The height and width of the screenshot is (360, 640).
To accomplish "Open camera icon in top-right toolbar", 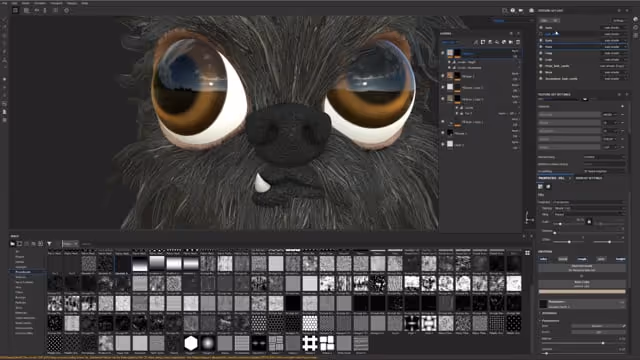I will pyautogui.click(x=521, y=11).
